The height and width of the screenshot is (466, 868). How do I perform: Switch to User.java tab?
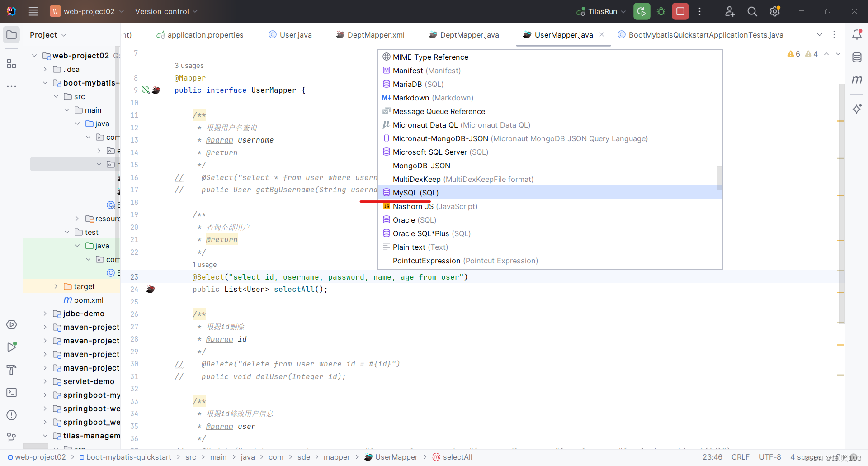click(x=290, y=35)
